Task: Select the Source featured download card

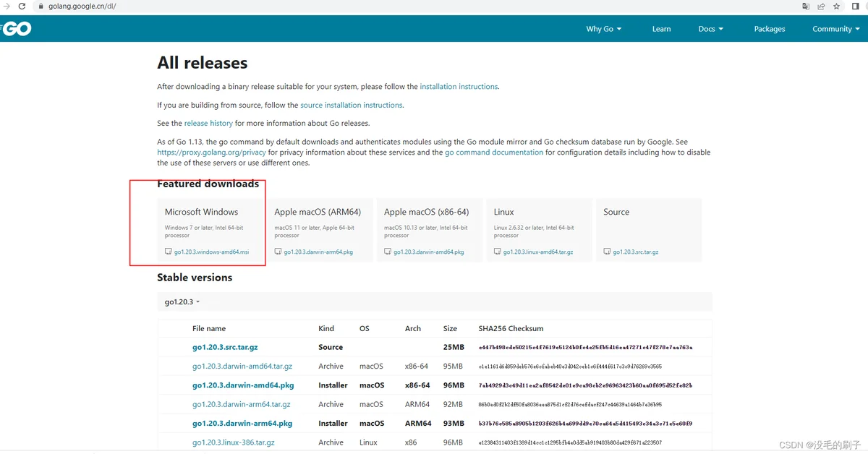Action: click(649, 230)
